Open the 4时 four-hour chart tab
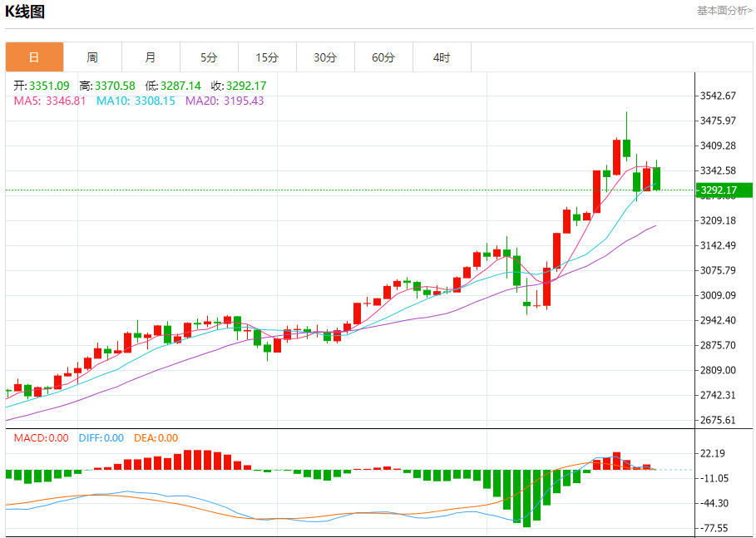Screen dimensions: 756x538 tap(442, 57)
